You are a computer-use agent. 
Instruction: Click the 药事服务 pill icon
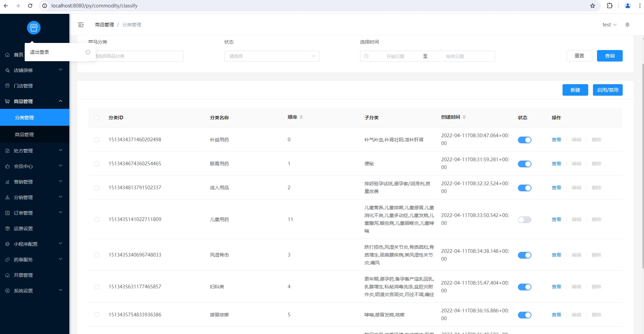pyautogui.click(x=7, y=260)
